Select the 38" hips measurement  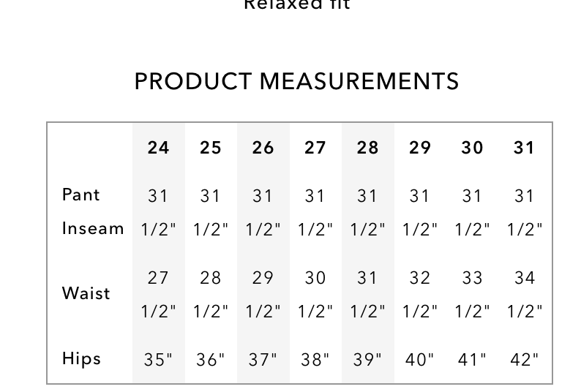coord(315,360)
